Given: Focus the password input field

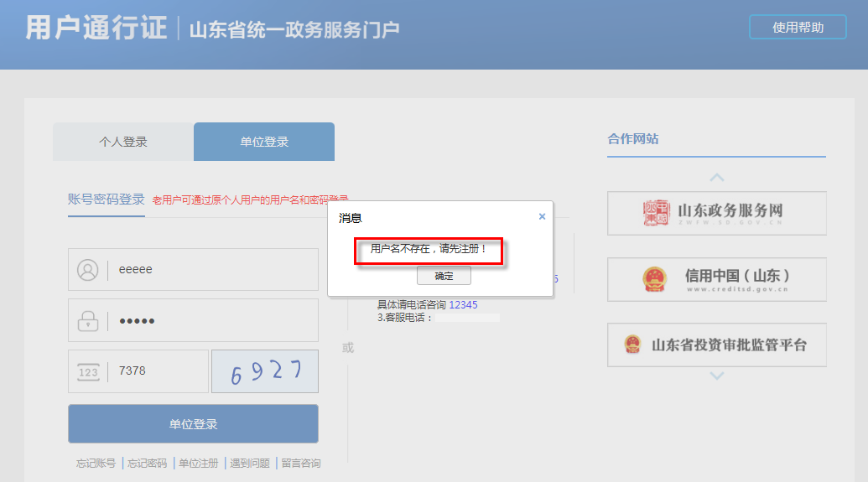Looking at the screenshot, I should coord(214,321).
